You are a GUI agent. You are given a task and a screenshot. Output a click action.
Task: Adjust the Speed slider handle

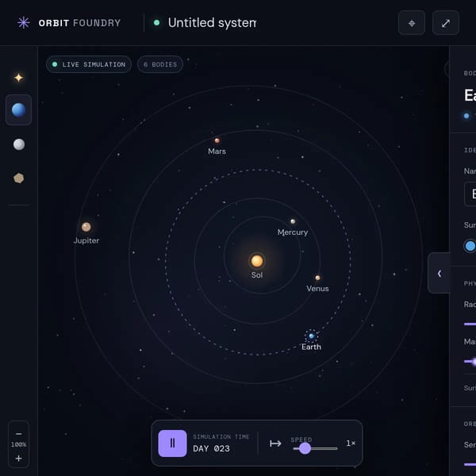coord(305,448)
